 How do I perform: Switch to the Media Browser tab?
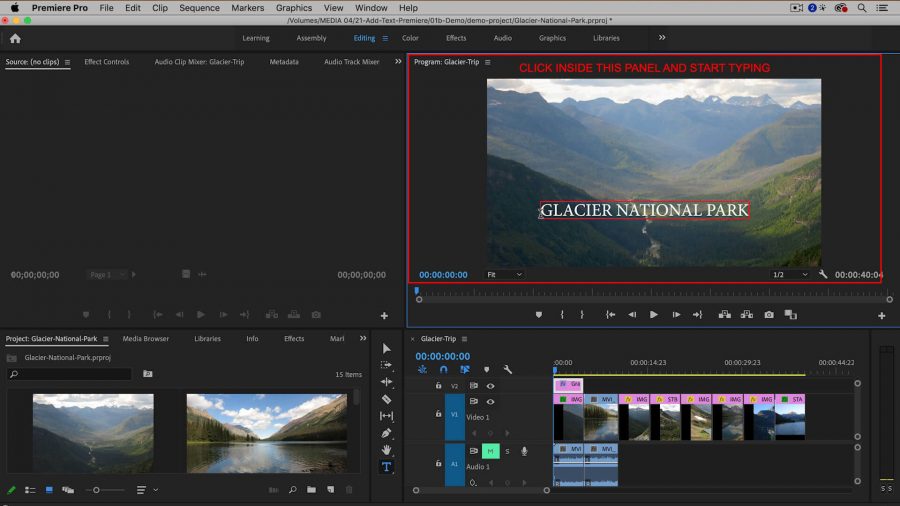point(145,339)
